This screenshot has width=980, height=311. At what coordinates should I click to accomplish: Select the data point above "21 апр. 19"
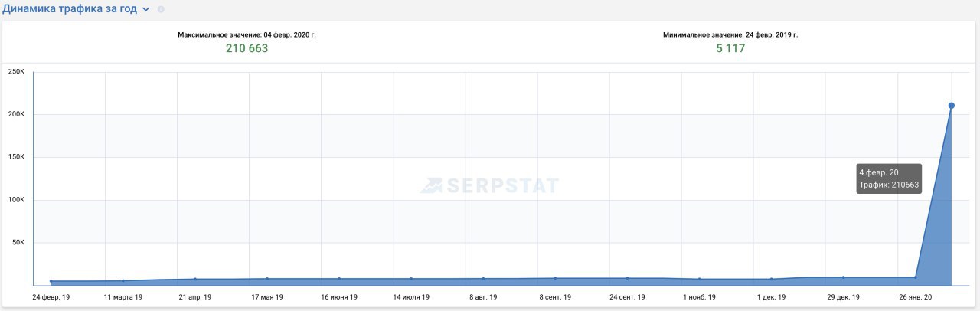coord(195,279)
